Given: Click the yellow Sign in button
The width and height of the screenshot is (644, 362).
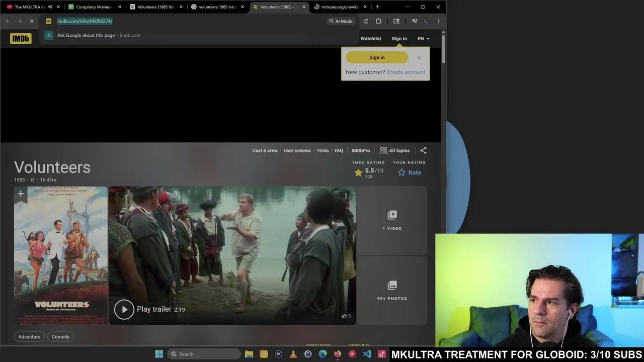Looking at the screenshot, I should pyautogui.click(x=377, y=57).
